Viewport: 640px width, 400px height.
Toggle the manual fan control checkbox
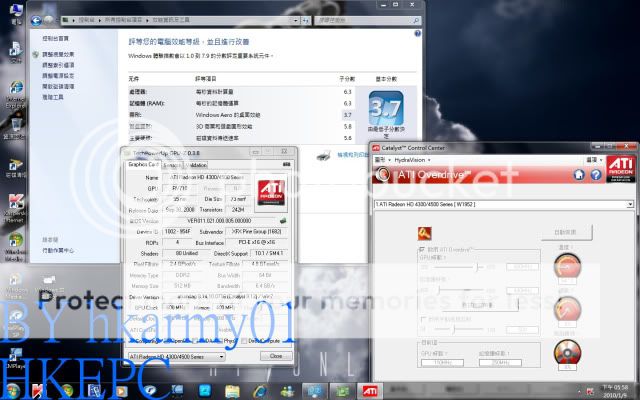coord(423,319)
